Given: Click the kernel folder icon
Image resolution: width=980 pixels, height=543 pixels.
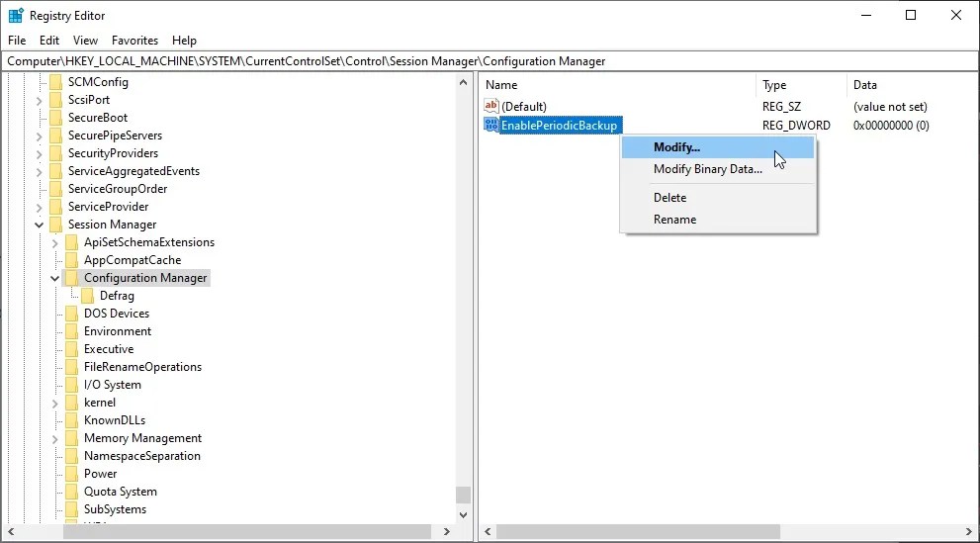Looking at the screenshot, I should point(72,403).
